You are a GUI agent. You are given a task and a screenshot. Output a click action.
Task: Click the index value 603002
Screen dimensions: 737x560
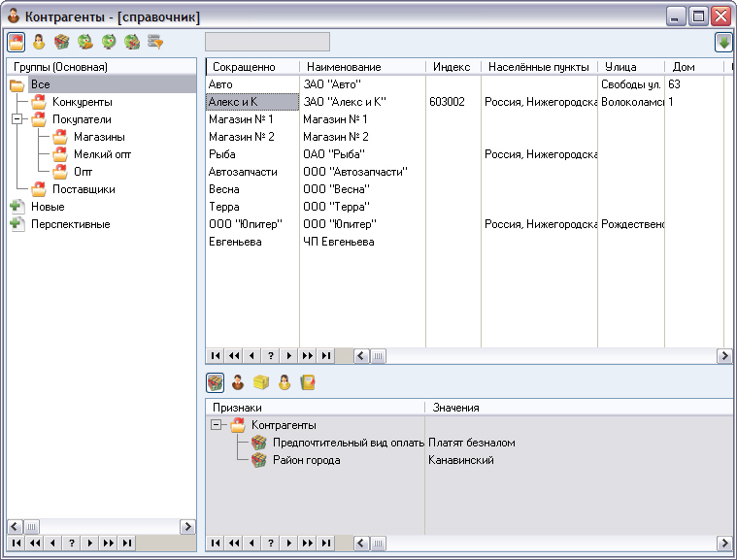click(447, 102)
